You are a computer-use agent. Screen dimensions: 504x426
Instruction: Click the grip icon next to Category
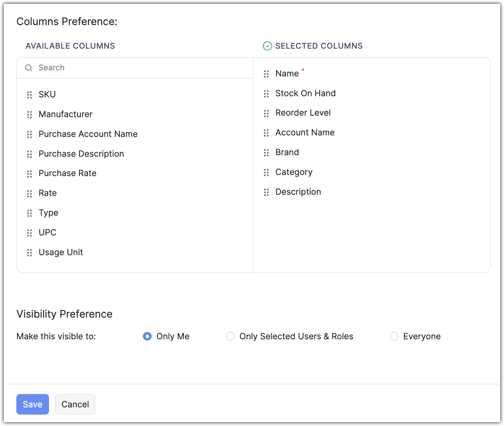pos(266,172)
